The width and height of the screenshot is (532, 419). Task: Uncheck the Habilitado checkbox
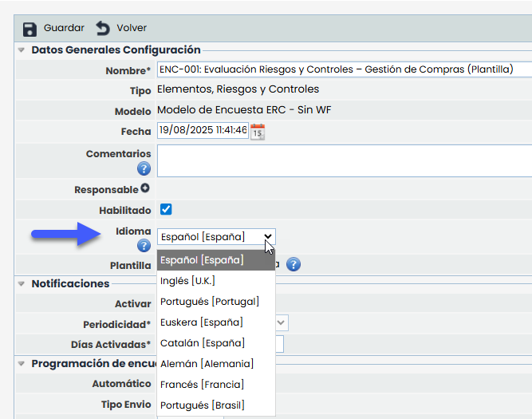[x=166, y=210]
